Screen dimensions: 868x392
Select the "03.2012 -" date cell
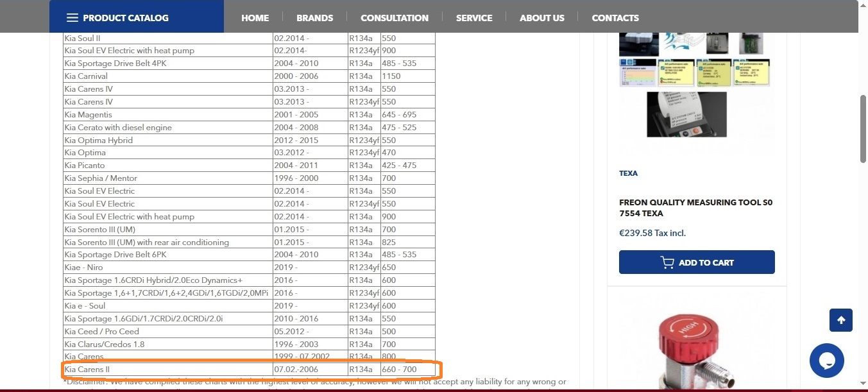click(310, 153)
